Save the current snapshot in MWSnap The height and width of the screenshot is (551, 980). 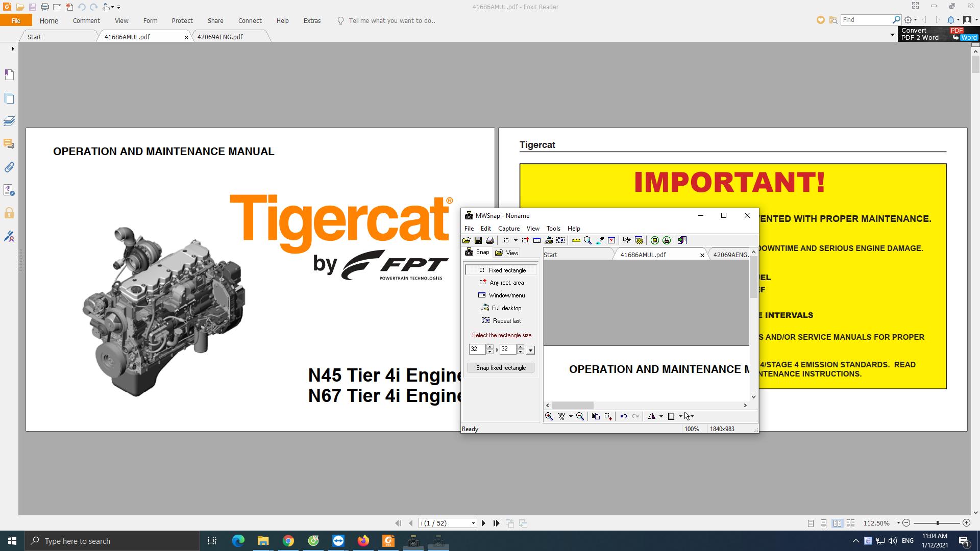coord(479,240)
